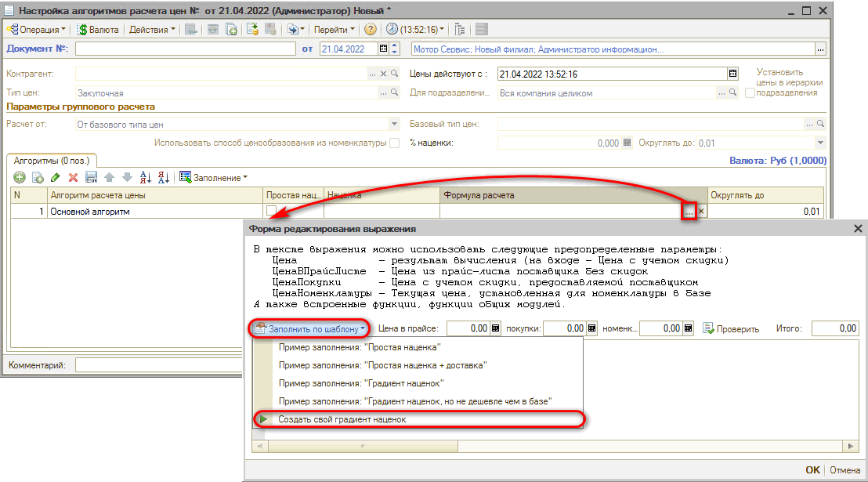
Task: Toggle Использовать способ ценообразования из номенклатуры checkbox
Action: 394,143
